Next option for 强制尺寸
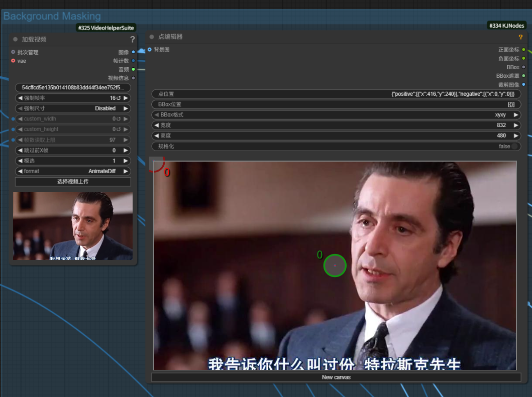Screen dimensions: 532x397 coord(126,108)
